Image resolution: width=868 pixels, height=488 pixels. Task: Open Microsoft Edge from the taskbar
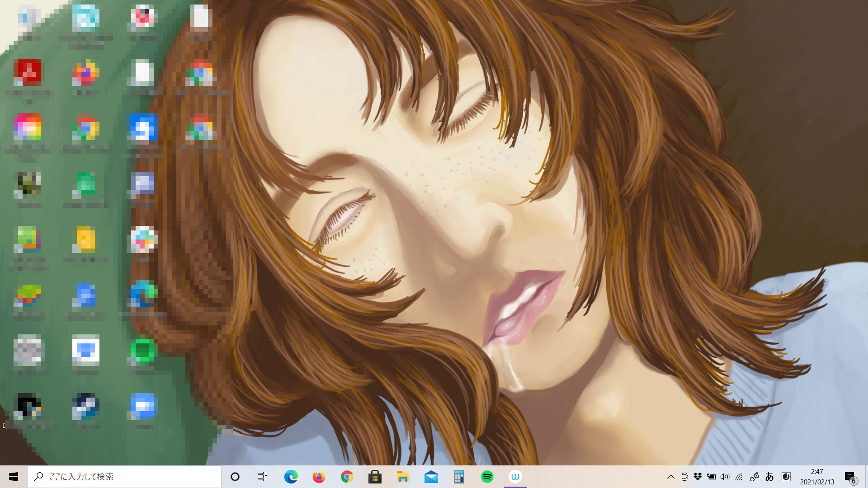[x=291, y=477]
